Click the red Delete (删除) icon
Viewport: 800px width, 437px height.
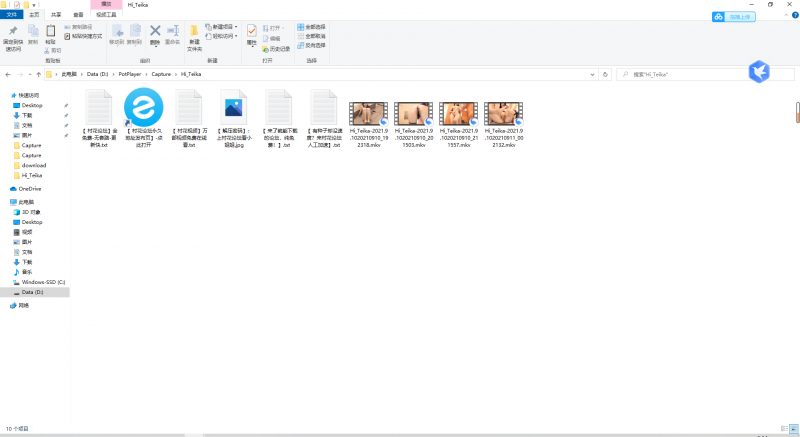tap(155, 32)
